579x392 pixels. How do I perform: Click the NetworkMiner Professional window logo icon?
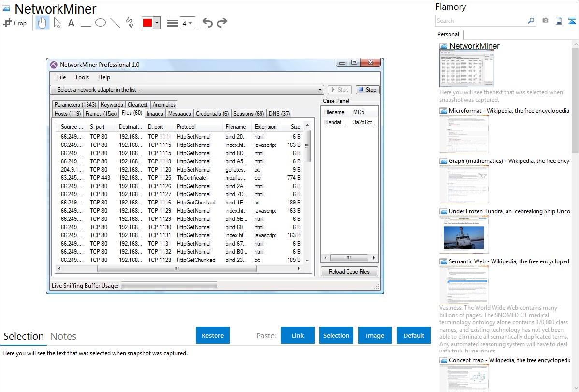(x=54, y=65)
